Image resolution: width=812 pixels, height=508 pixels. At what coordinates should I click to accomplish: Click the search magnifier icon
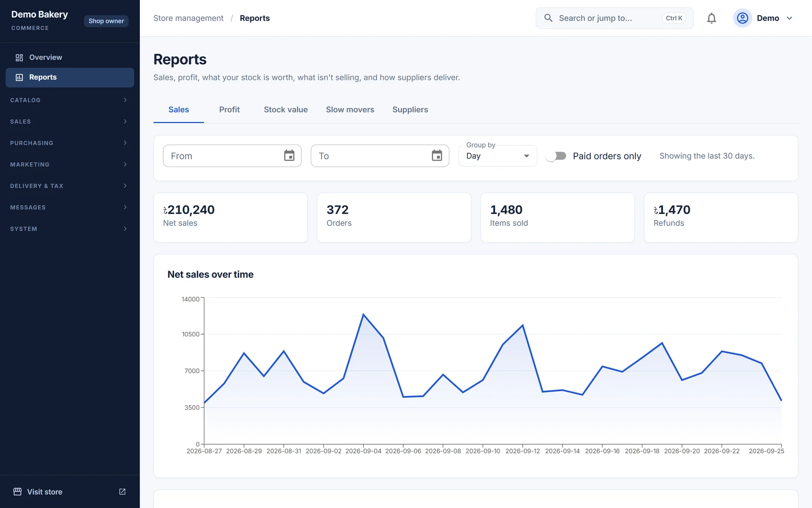coord(548,18)
